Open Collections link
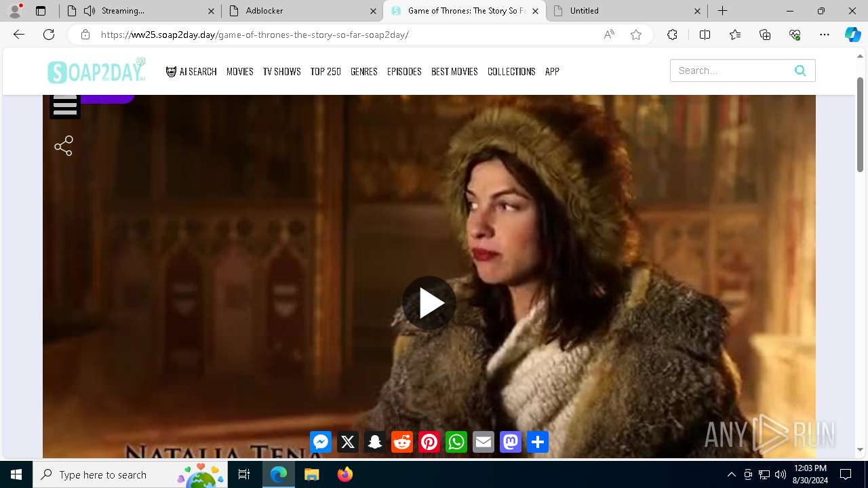The width and height of the screenshot is (868, 488). tap(511, 71)
